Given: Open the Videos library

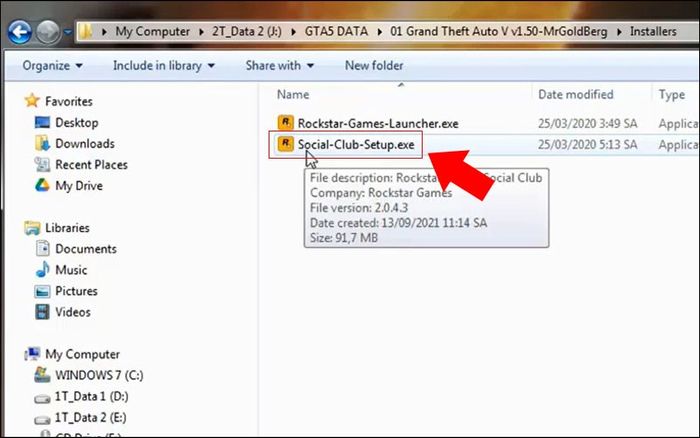Looking at the screenshot, I should click(73, 312).
